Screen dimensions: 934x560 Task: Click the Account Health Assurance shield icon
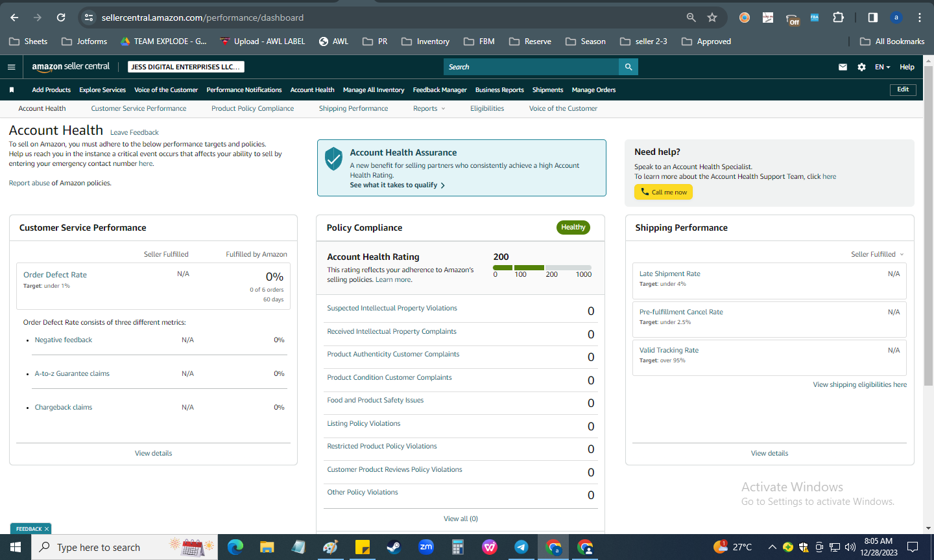pyautogui.click(x=333, y=158)
